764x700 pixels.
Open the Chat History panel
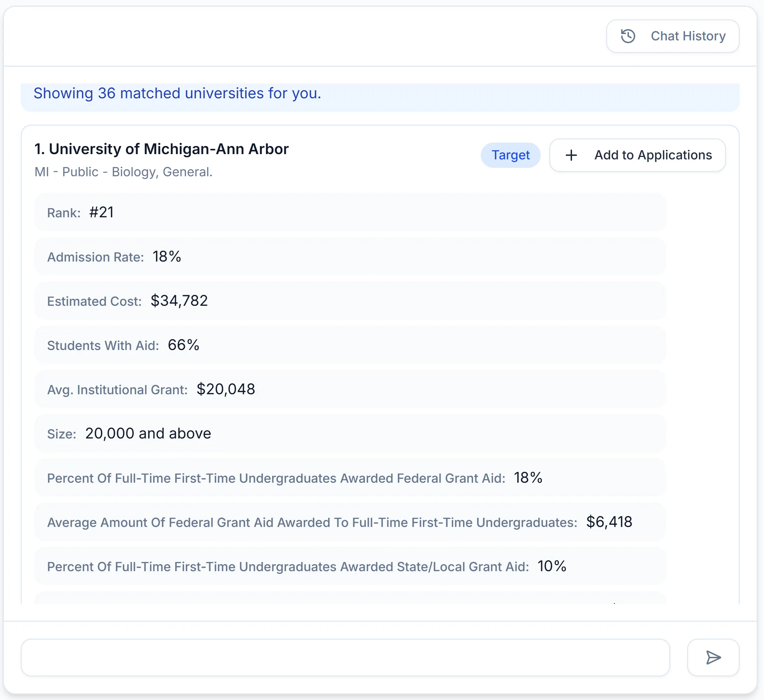click(x=672, y=36)
